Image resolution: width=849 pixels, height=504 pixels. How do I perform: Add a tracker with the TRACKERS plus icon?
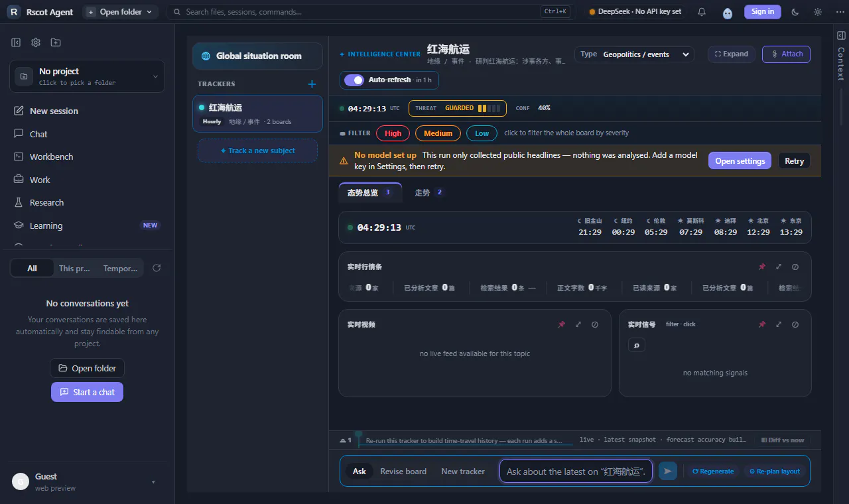pyautogui.click(x=312, y=84)
